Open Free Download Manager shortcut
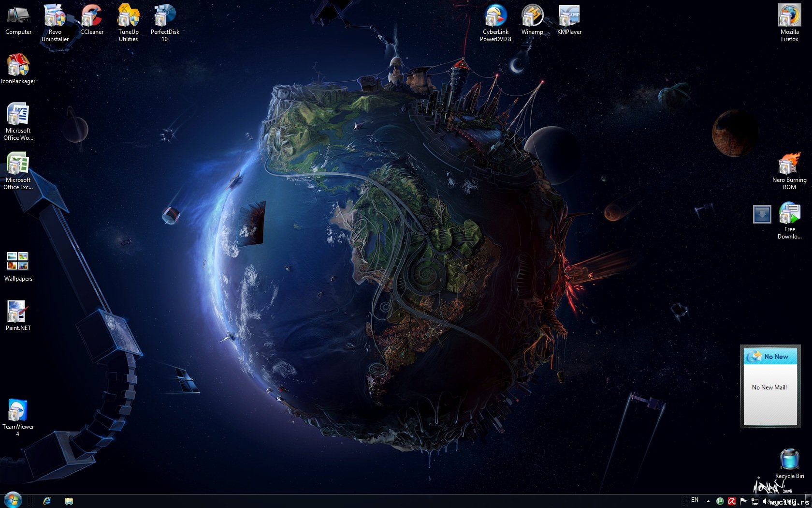The image size is (812, 508). (789, 221)
